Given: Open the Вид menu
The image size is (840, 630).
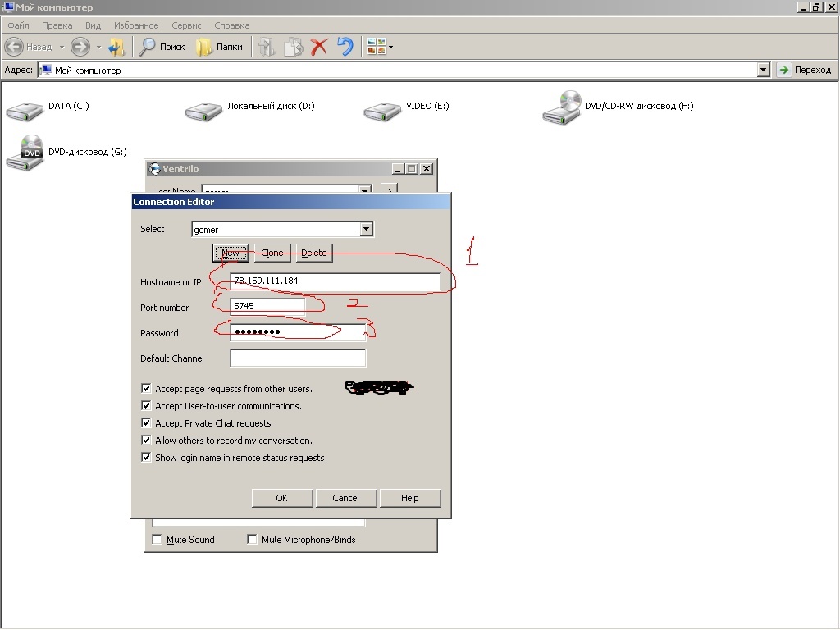Looking at the screenshot, I should [93, 25].
